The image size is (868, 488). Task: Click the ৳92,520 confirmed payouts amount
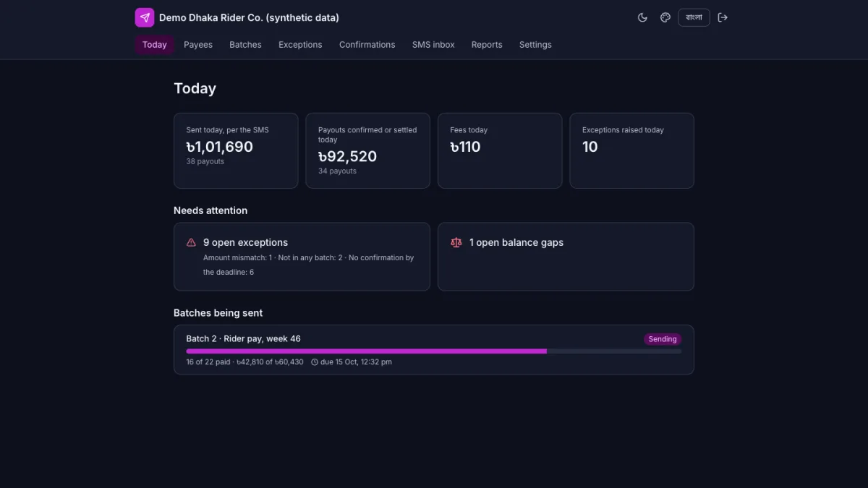coord(347,156)
